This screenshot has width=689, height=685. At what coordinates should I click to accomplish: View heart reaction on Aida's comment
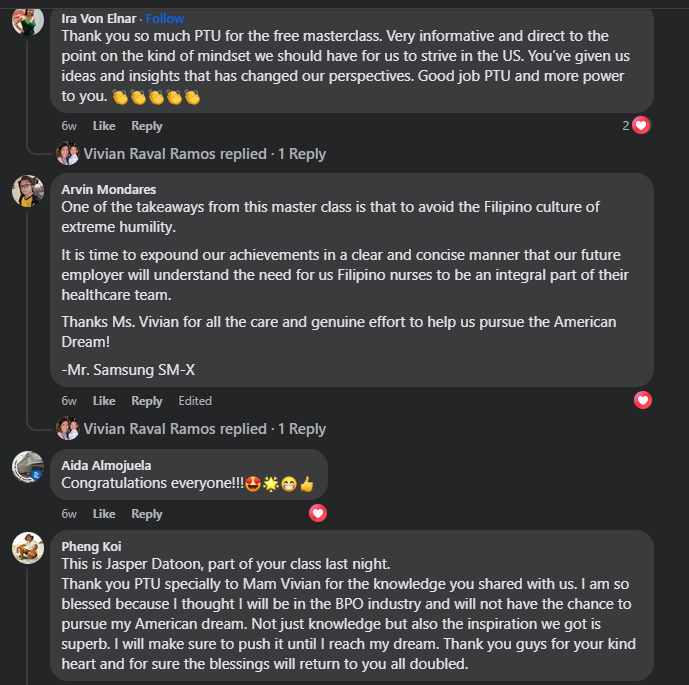pos(317,513)
